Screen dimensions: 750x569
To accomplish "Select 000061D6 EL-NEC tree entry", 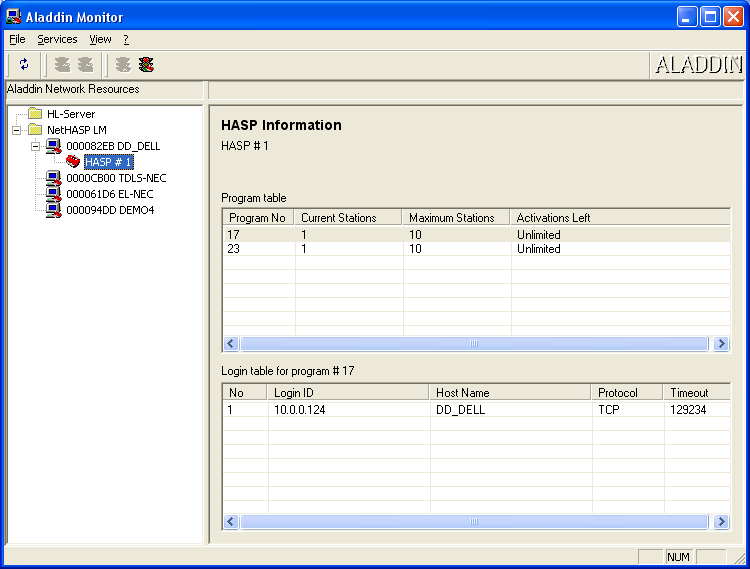I will (110, 194).
